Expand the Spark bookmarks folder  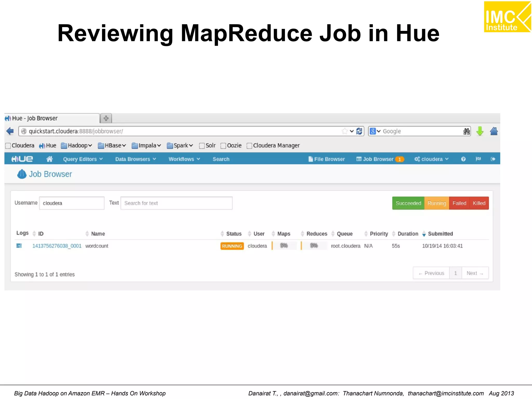(x=180, y=145)
